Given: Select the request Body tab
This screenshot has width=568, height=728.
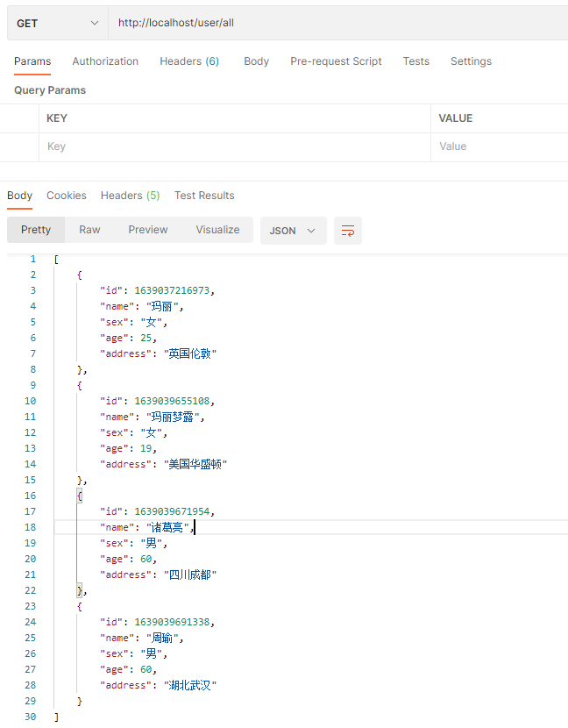Looking at the screenshot, I should pos(256,61).
